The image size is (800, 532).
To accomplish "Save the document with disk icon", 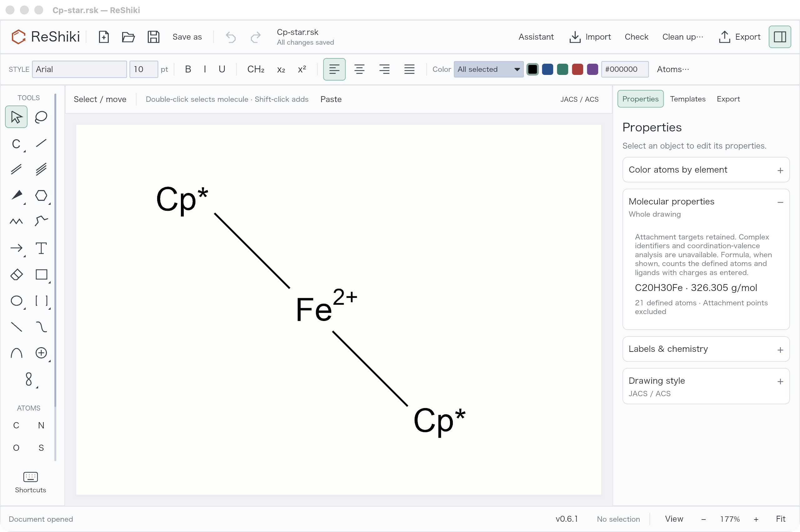I will [153, 37].
